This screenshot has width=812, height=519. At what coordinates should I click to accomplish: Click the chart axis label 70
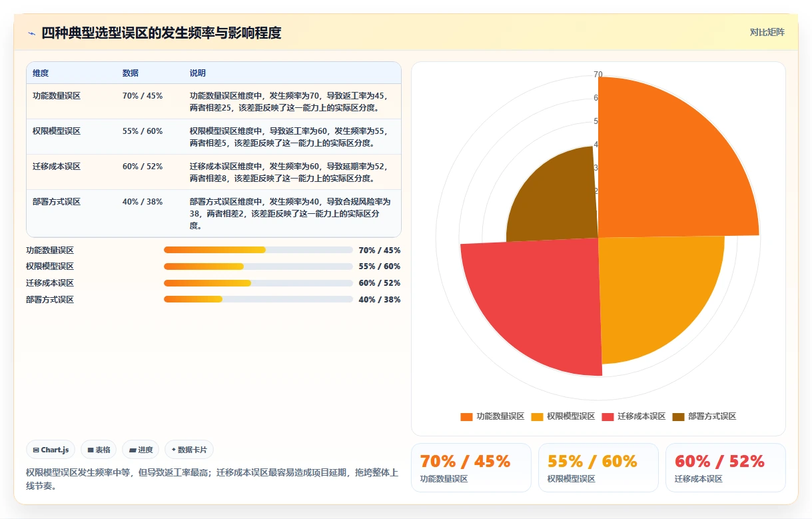click(598, 75)
